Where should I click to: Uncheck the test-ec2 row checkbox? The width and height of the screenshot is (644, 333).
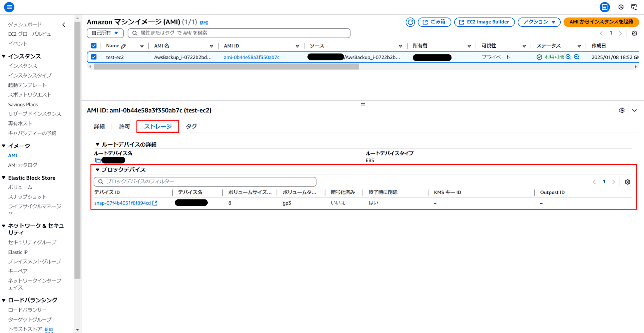coord(94,57)
